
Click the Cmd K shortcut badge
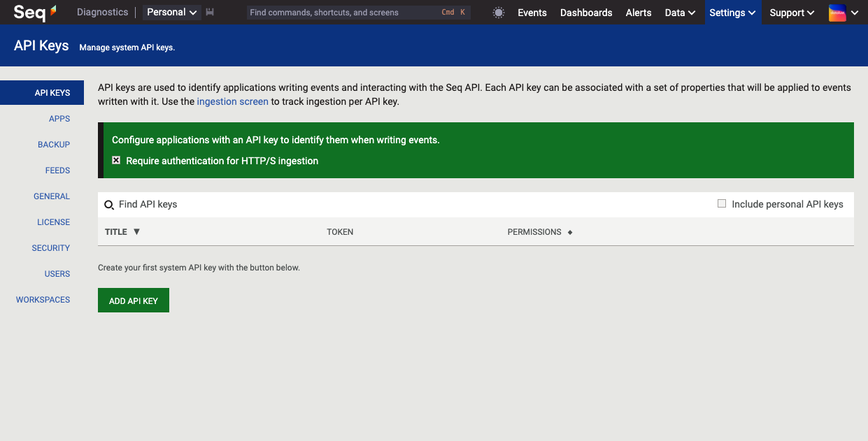click(453, 13)
